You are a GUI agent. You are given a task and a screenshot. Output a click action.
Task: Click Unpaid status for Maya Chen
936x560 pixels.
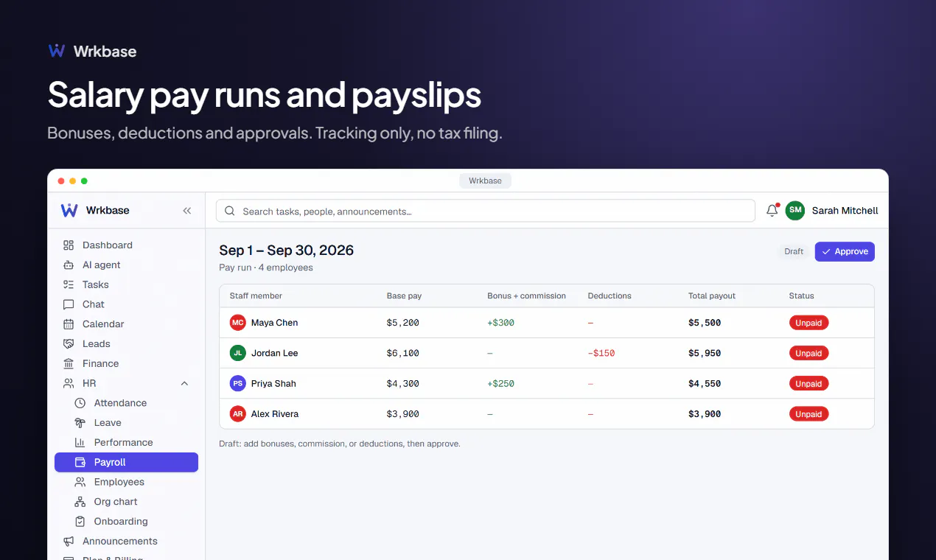pos(808,323)
